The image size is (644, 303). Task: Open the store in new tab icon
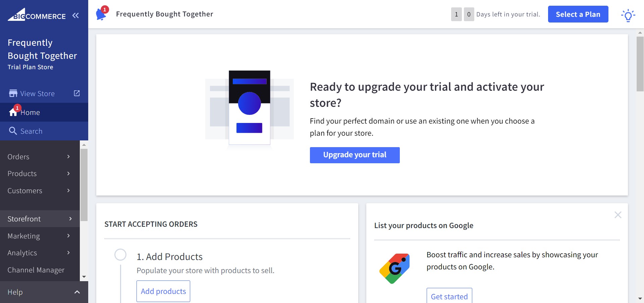pos(77,93)
